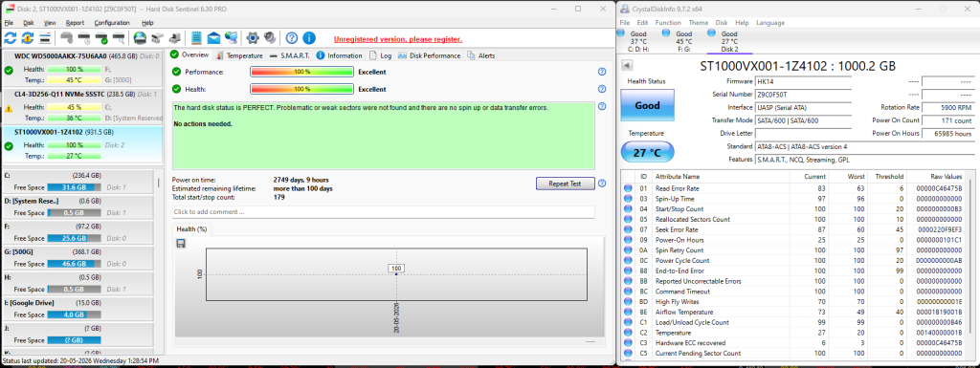Click the blue refresh arrows toolbar icon

(10, 38)
